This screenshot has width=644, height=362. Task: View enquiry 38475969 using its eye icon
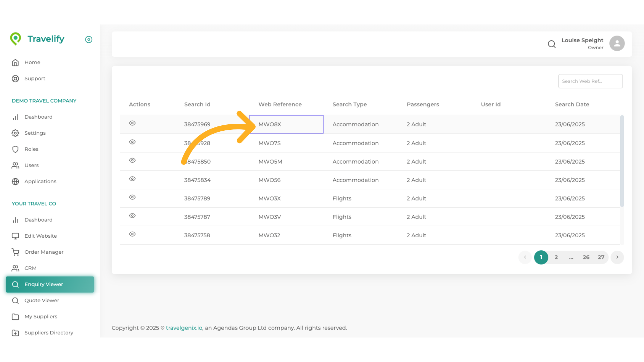pos(132,123)
